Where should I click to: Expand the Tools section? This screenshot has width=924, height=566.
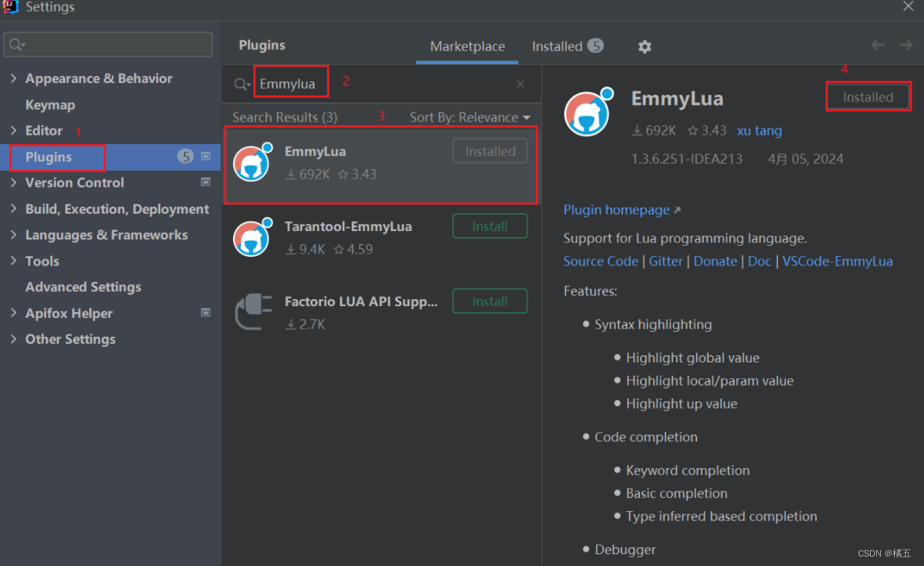[13, 260]
